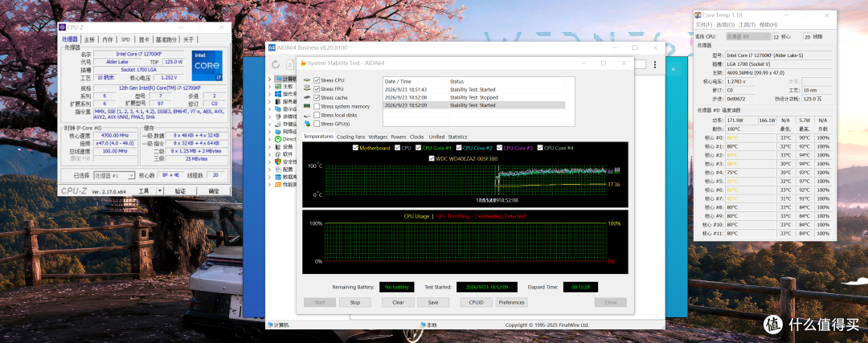Enable Stress system memory

click(317, 106)
